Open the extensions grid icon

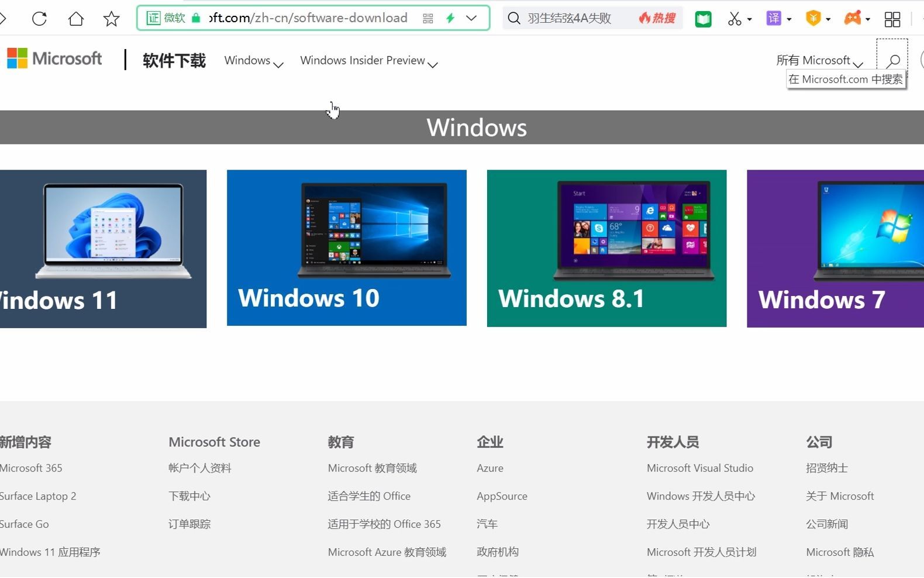click(892, 19)
